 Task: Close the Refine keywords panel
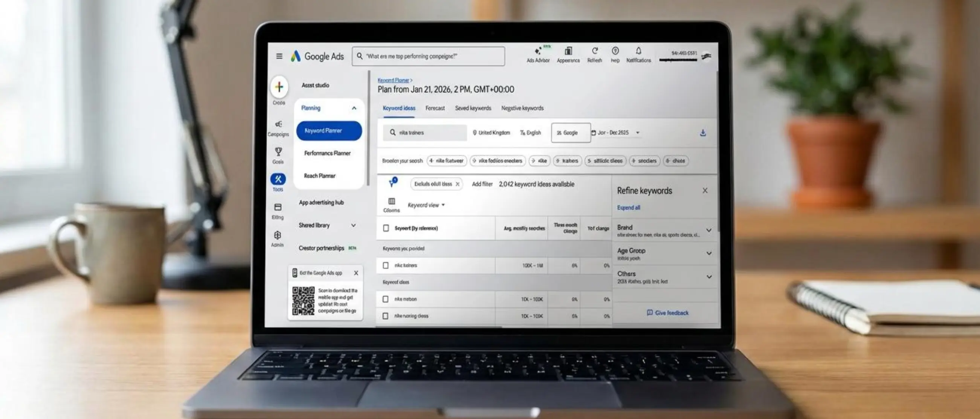[x=705, y=191]
